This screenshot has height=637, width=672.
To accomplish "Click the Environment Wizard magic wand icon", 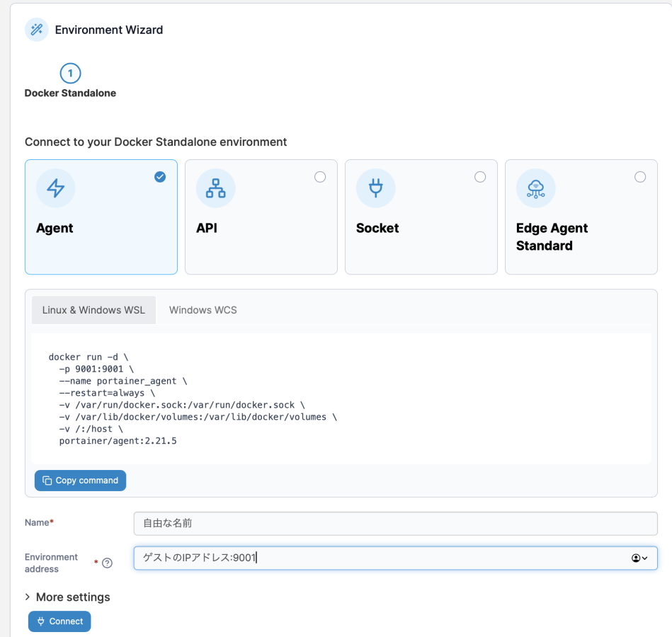I will tap(36, 30).
